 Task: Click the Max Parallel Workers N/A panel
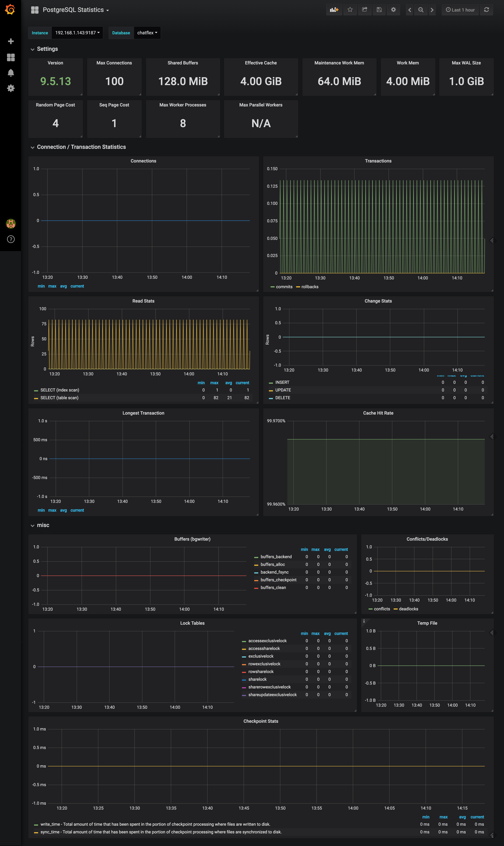click(x=261, y=119)
